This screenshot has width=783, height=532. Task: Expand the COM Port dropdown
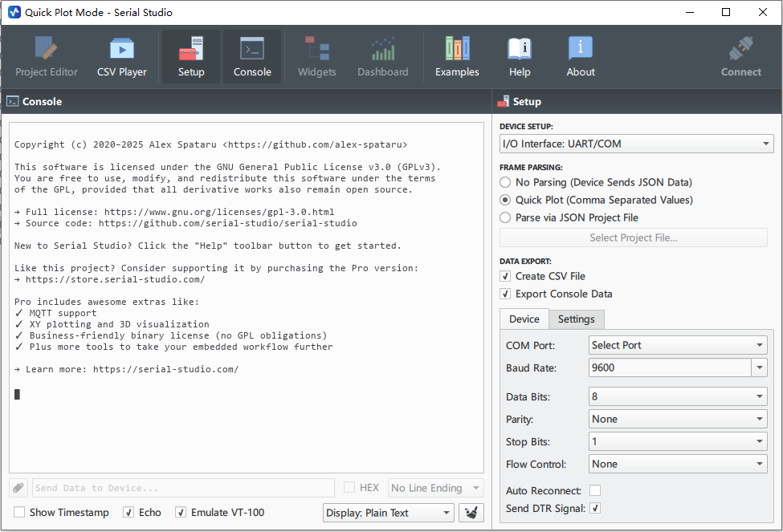click(677, 345)
